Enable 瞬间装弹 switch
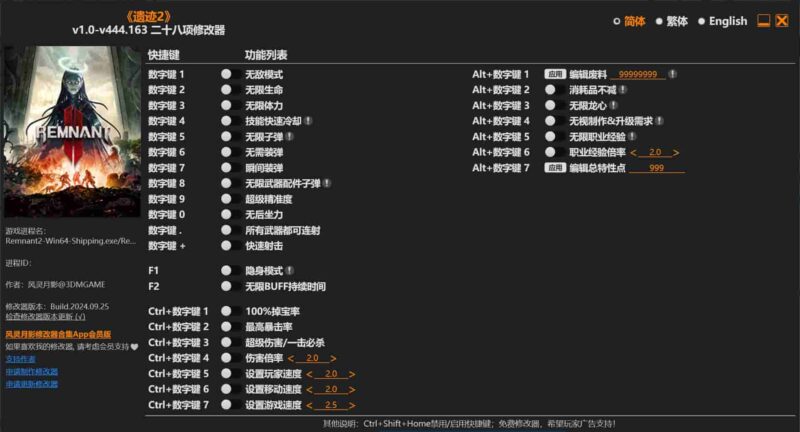The image size is (800, 432). (x=230, y=168)
